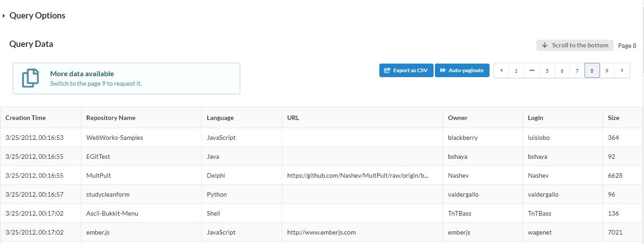Click the Query Data heading

pos(31,44)
